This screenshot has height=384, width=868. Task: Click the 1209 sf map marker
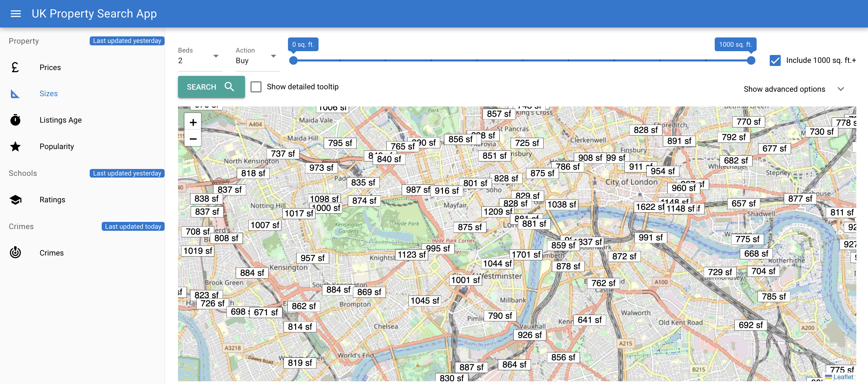[x=498, y=212]
